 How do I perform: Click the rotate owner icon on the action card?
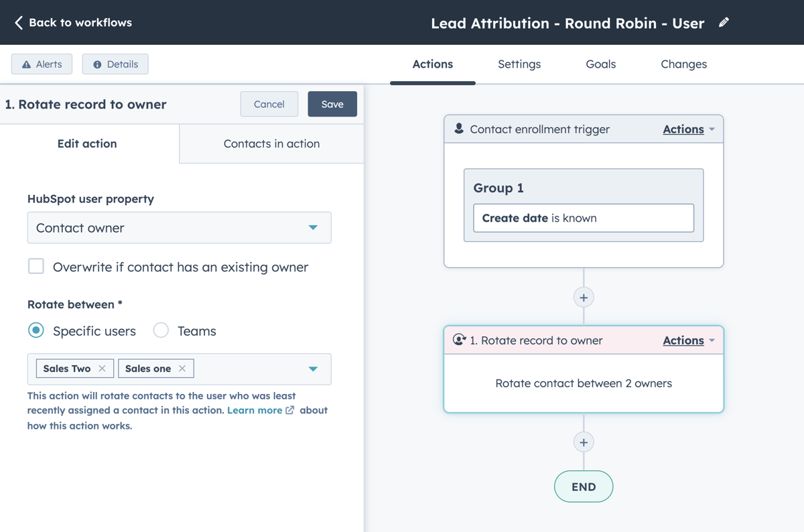pos(459,340)
